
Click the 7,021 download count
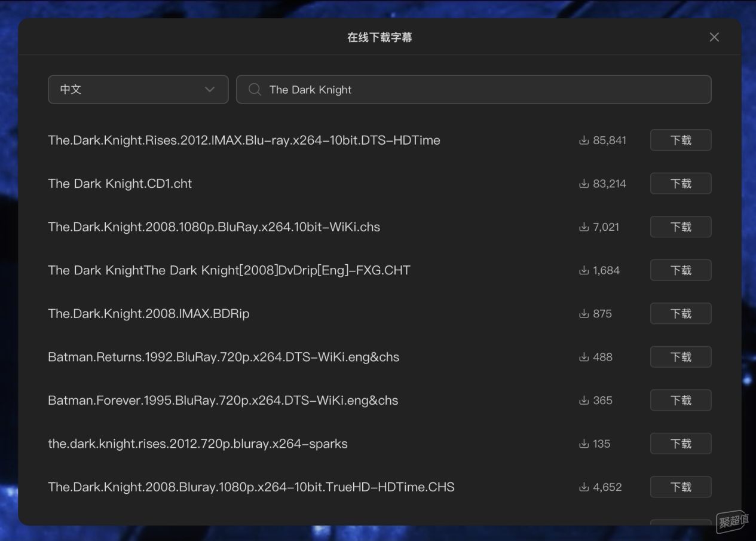(606, 227)
